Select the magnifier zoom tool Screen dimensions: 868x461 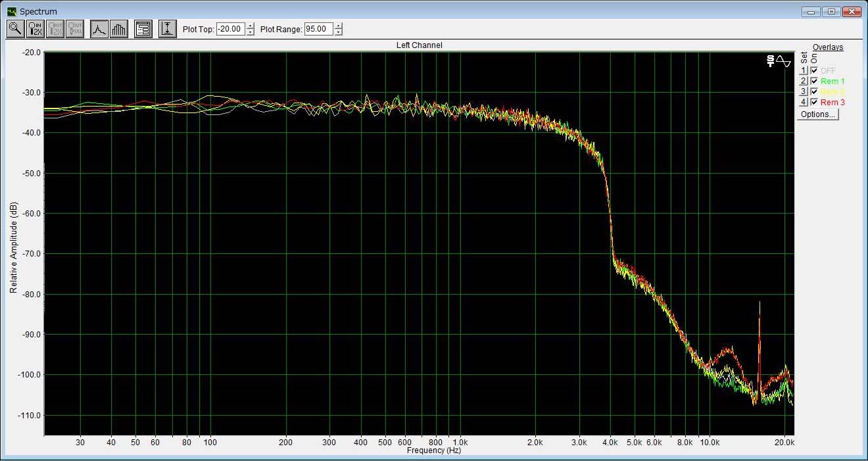click(15, 29)
